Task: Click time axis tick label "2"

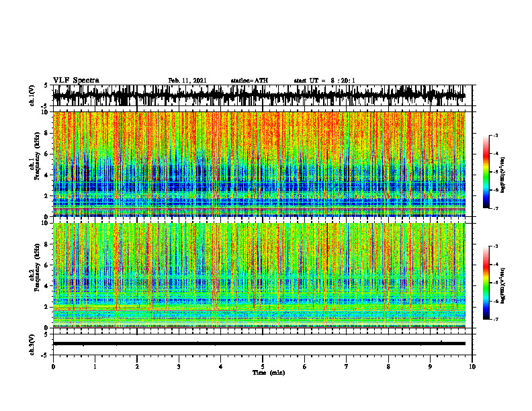Action: pyautogui.click(x=137, y=367)
